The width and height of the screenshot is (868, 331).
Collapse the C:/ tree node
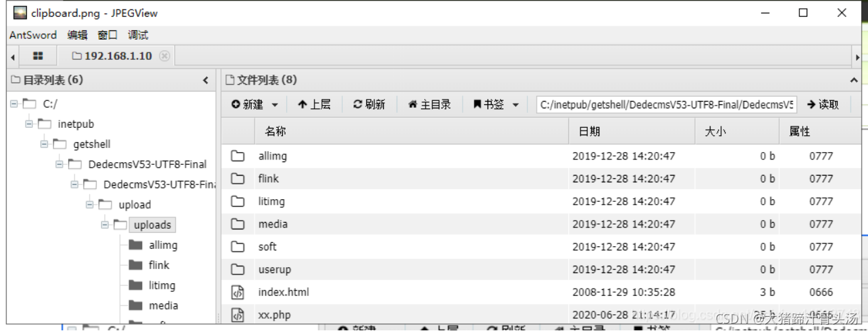coord(14,104)
